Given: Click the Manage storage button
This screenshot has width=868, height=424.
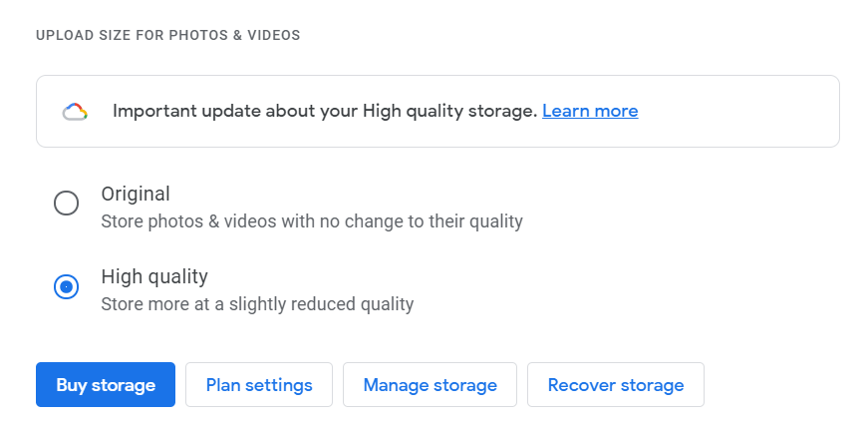Looking at the screenshot, I should click(431, 385).
